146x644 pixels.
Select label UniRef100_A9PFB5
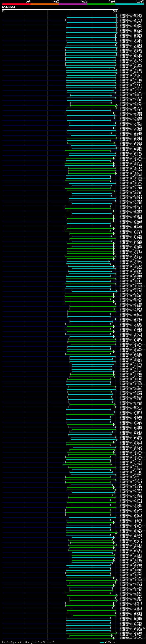tap(131, 37)
